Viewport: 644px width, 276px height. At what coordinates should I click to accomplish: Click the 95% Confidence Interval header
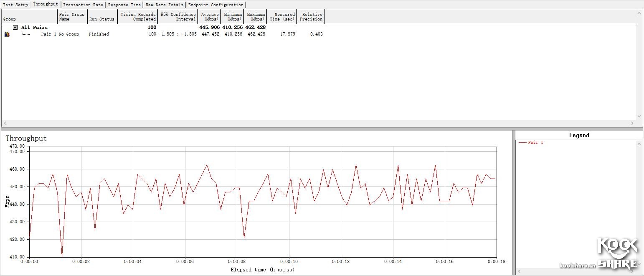[x=178, y=17]
